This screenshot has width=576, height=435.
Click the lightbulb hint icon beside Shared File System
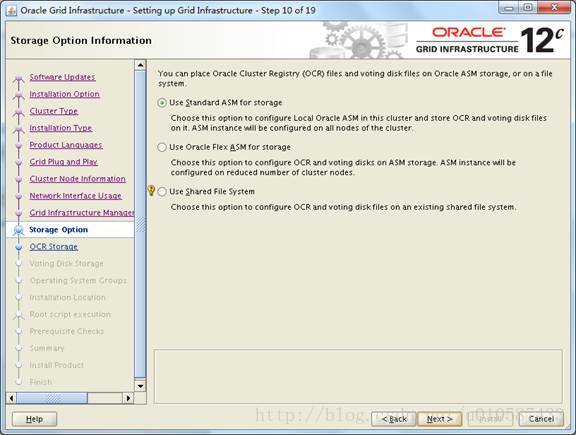tap(151, 190)
